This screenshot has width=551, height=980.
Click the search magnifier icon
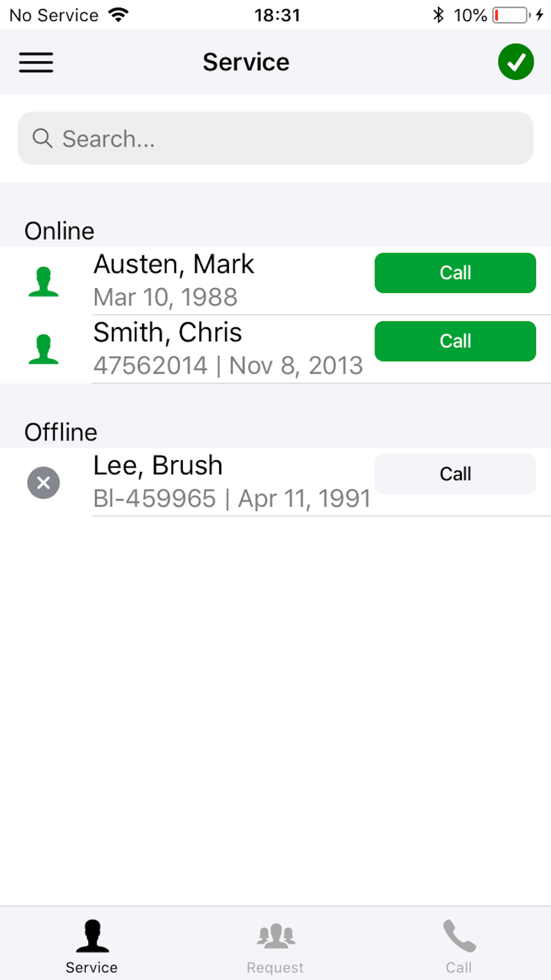pyautogui.click(x=42, y=138)
